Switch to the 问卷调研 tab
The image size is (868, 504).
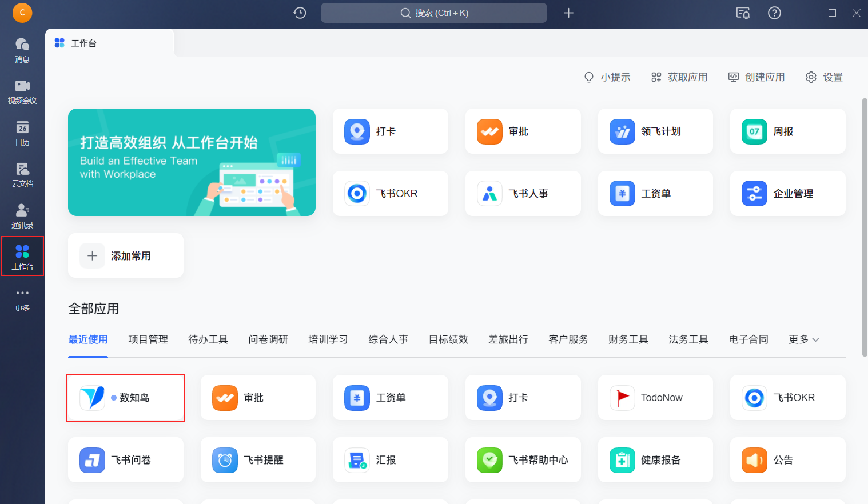268,339
